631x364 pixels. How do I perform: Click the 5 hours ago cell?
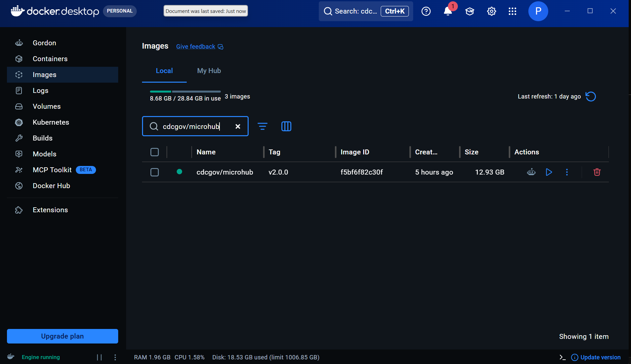434,172
